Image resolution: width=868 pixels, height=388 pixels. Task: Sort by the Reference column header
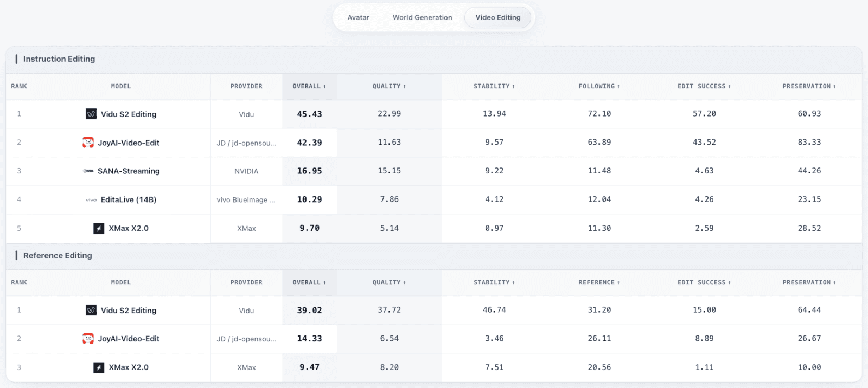click(599, 282)
